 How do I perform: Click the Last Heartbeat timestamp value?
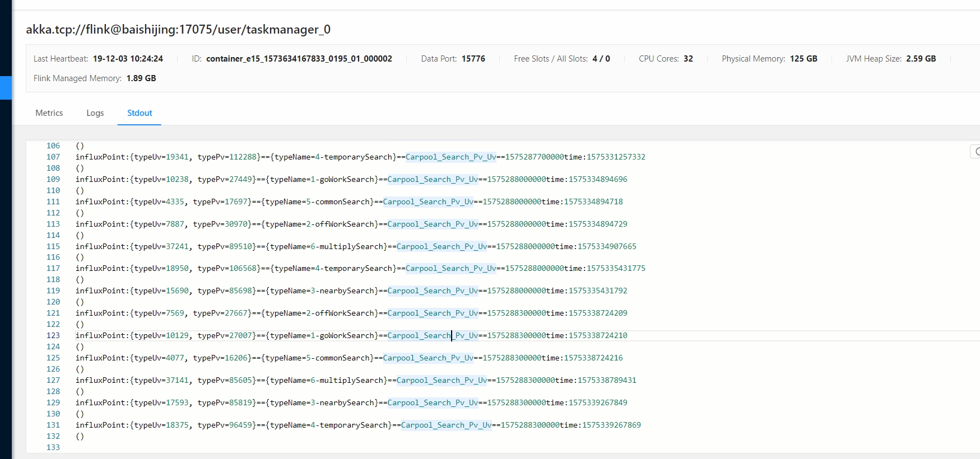point(128,59)
